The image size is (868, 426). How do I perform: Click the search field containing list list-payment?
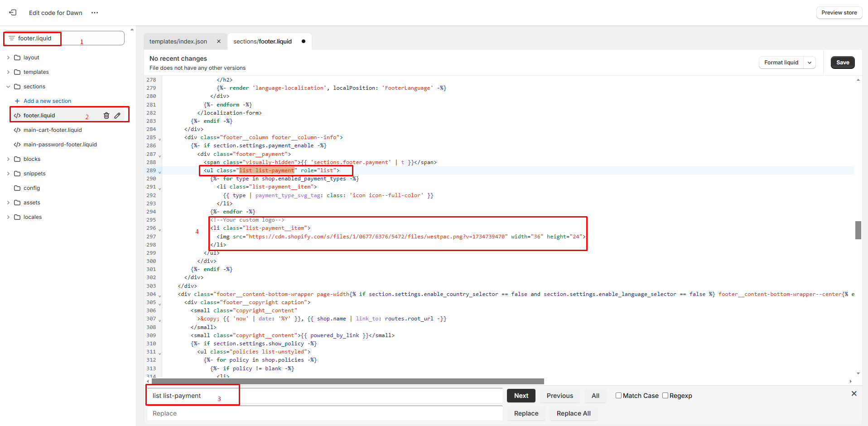pyautogui.click(x=325, y=396)
